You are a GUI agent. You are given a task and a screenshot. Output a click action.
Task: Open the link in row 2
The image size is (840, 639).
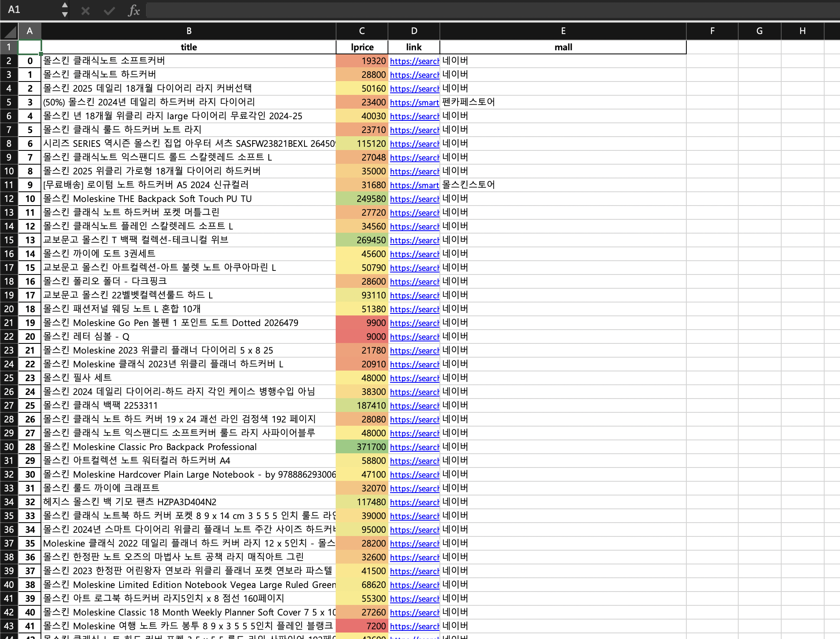(414, 61)
